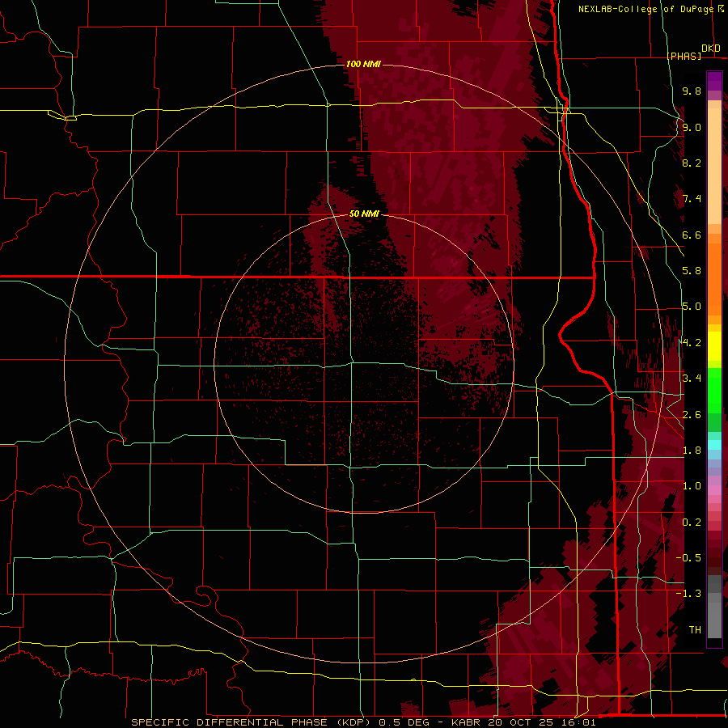The width and height of the screenshot is (728, 728).
Task: Click the pink band of the color scale
Action: [714, 490]
